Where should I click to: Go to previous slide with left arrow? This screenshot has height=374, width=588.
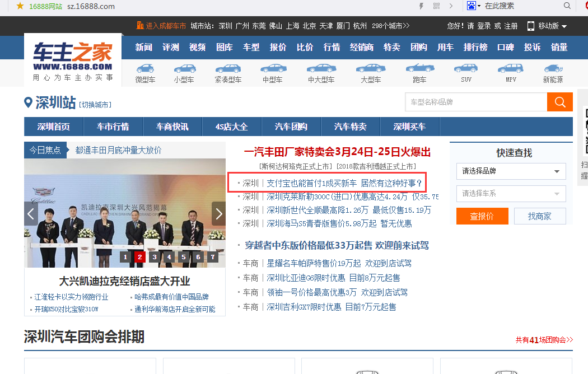31,214
